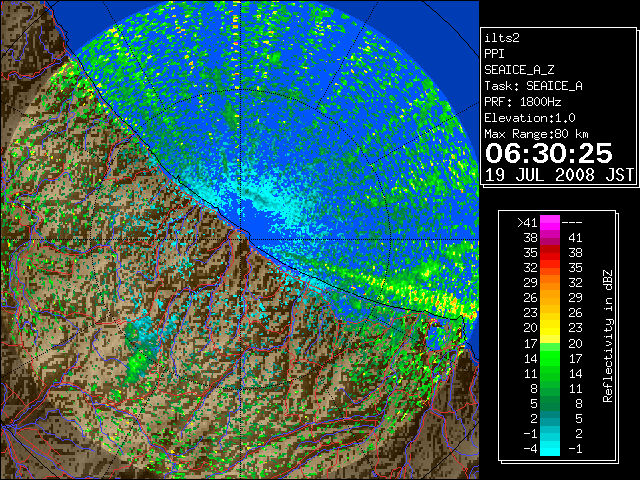
Task: Click the '19 JUL 2008 JST' date
Action: coord(559,175)
